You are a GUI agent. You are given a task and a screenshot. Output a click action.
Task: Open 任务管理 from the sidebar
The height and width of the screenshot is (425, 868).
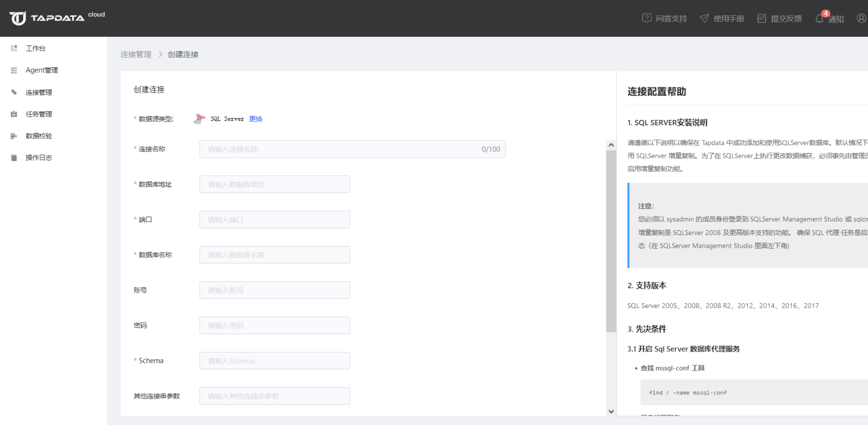39,114
